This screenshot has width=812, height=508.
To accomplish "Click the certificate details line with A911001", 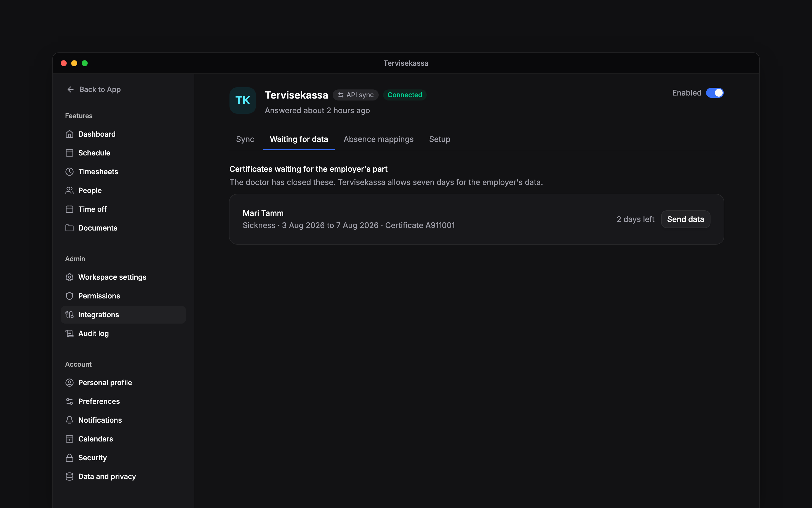I will coord(349,226).
